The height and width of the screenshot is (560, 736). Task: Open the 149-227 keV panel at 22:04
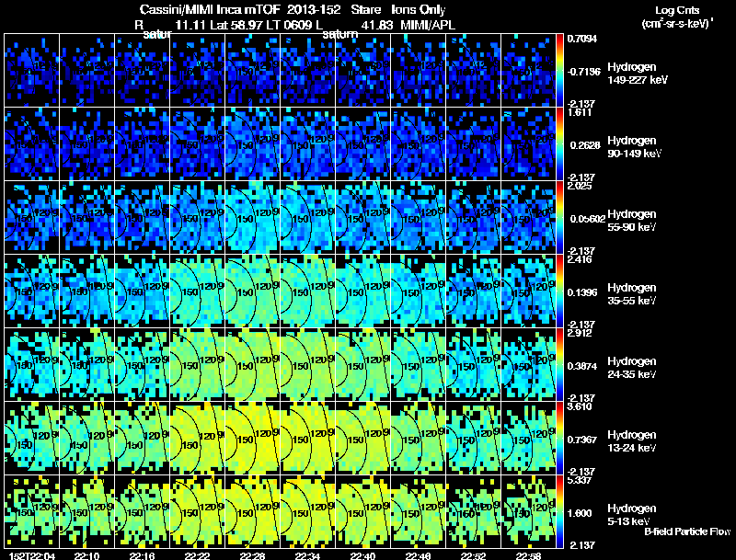tap(31, 71)
